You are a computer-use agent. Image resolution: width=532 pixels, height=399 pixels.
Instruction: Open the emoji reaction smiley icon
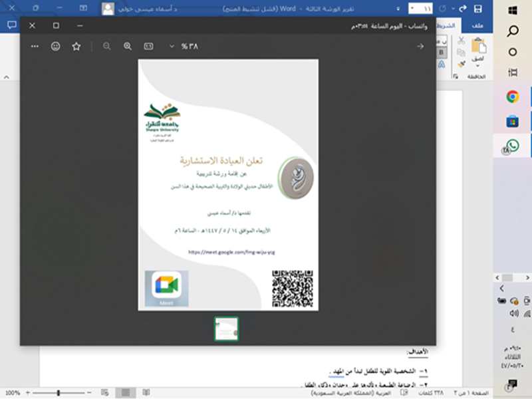(x=56, y=47)
